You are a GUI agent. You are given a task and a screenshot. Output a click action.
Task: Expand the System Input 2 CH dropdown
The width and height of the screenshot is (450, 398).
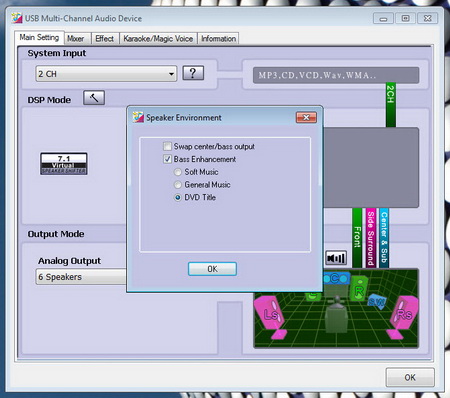pyautogui.click(x=106, y=74)
